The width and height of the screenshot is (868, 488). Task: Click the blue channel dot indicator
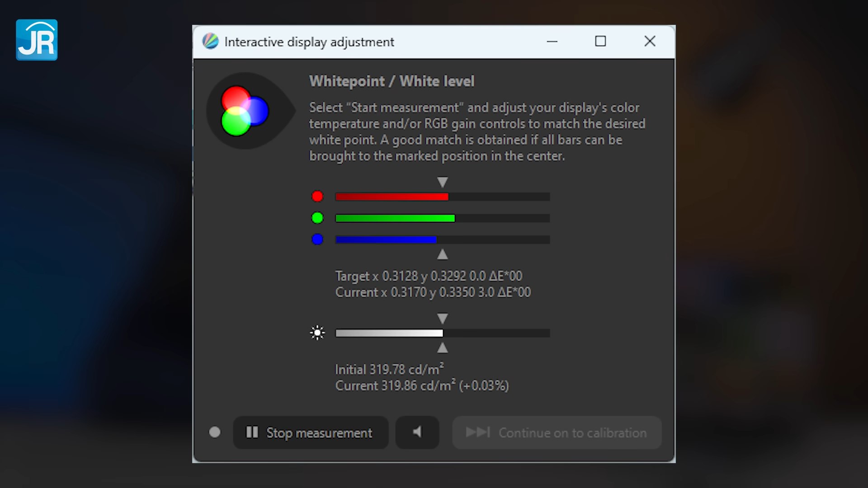click(317, 239)
